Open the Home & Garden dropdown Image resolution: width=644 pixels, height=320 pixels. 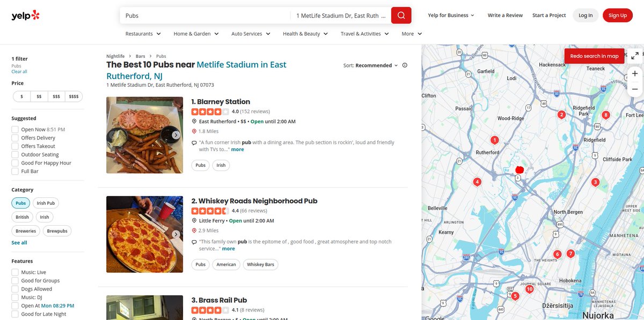tap(196, 34)
